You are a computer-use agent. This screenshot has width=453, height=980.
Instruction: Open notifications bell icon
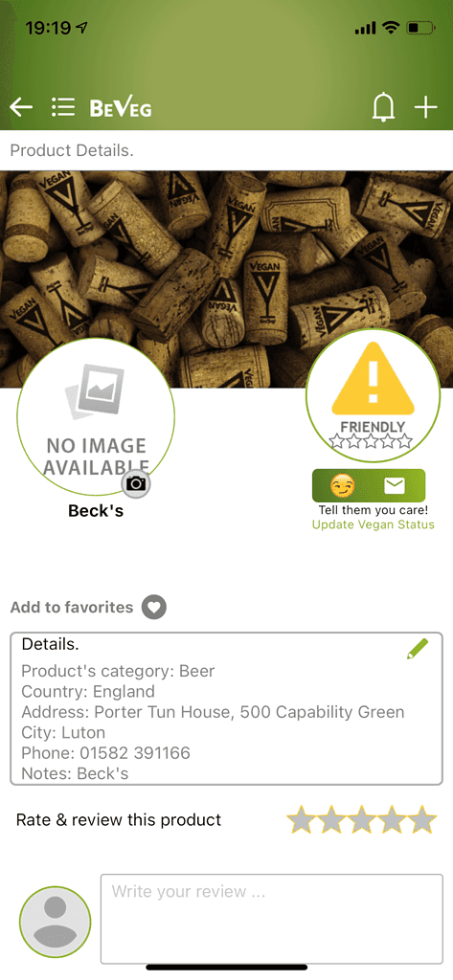[383, 107]
